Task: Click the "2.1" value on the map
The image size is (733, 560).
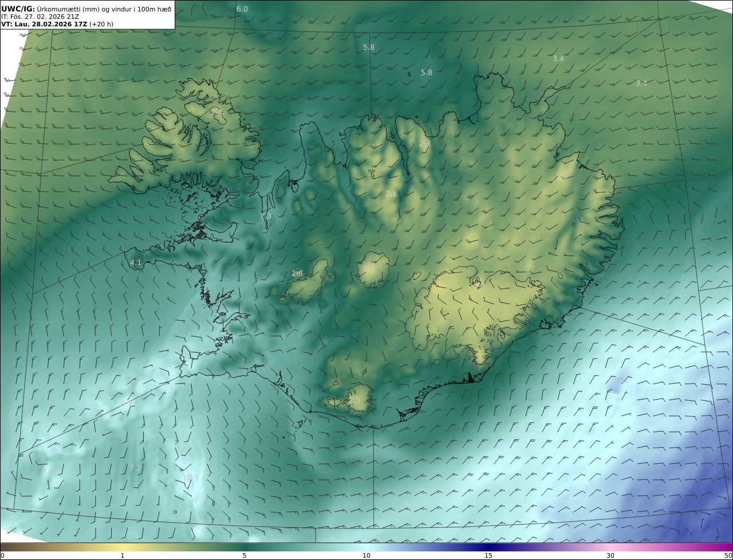Action: coord(391,194)
